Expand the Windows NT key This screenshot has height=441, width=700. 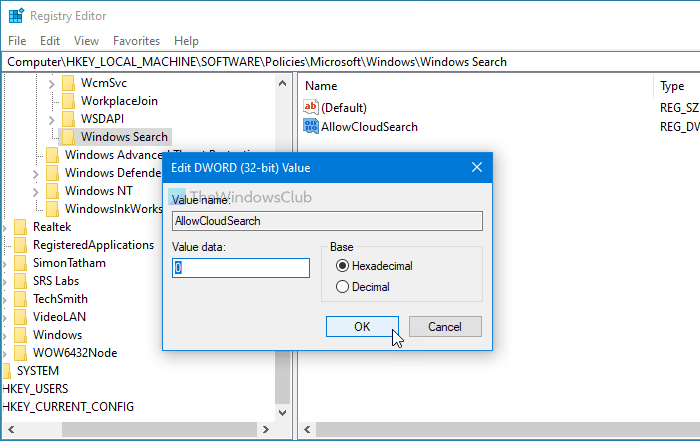(x=36, y=191)
